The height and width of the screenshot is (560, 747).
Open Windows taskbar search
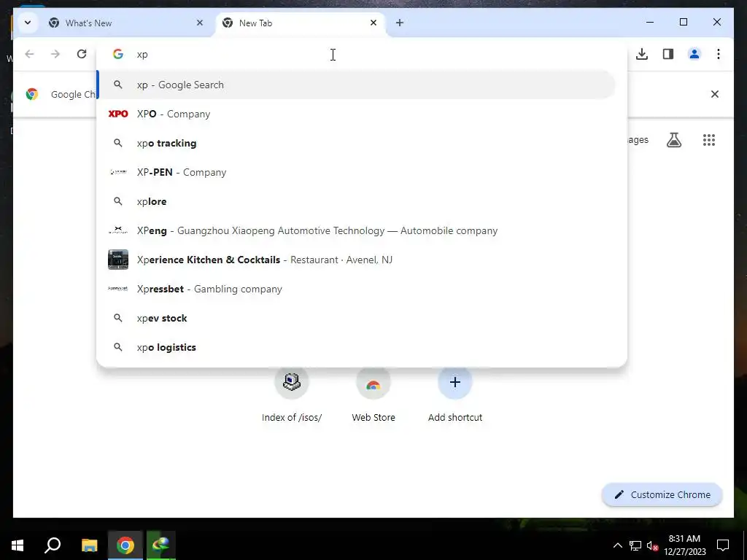pos(53,545)
